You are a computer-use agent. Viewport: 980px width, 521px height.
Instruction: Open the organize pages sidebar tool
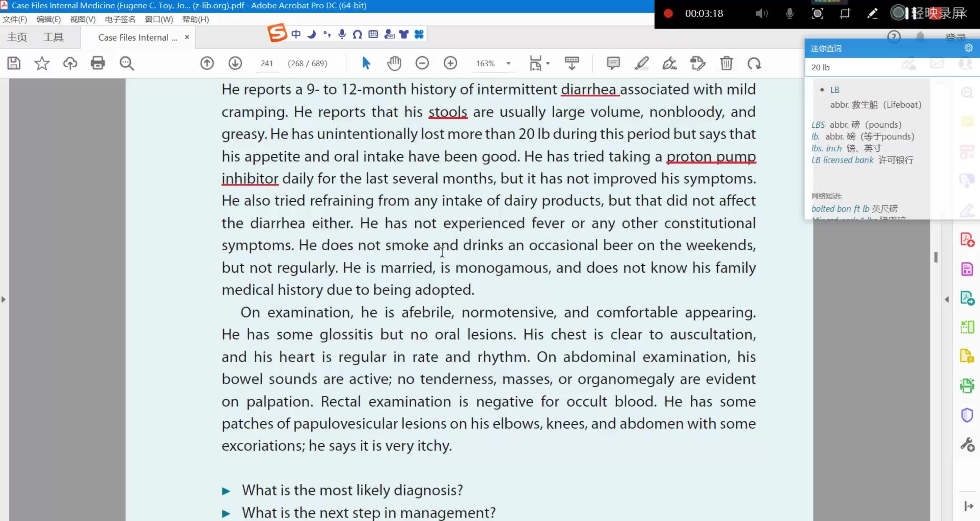pos(967,327)
